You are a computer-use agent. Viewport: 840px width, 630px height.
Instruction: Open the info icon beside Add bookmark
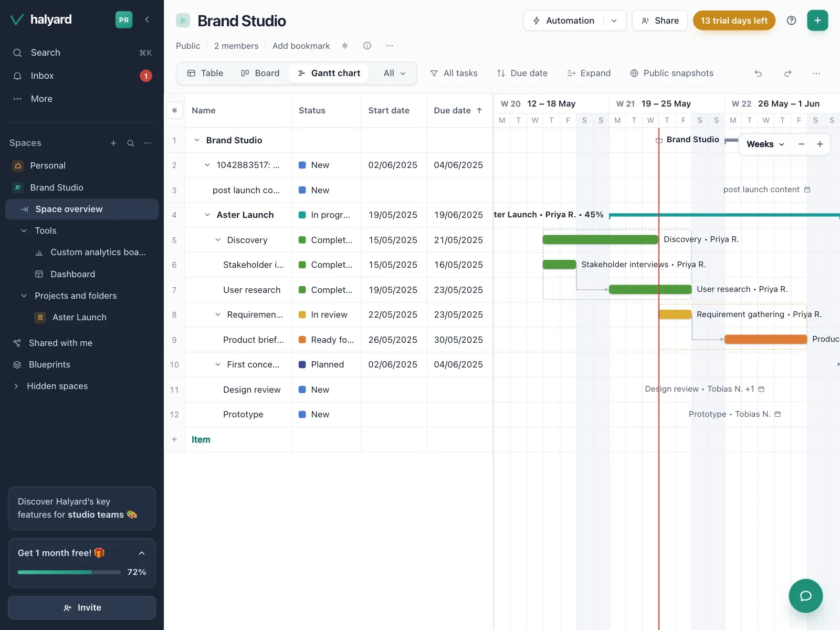[367, 46]
